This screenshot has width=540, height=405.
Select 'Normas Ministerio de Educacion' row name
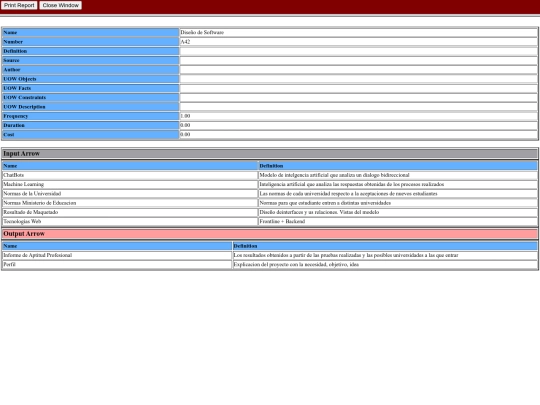tap(40, 203)
